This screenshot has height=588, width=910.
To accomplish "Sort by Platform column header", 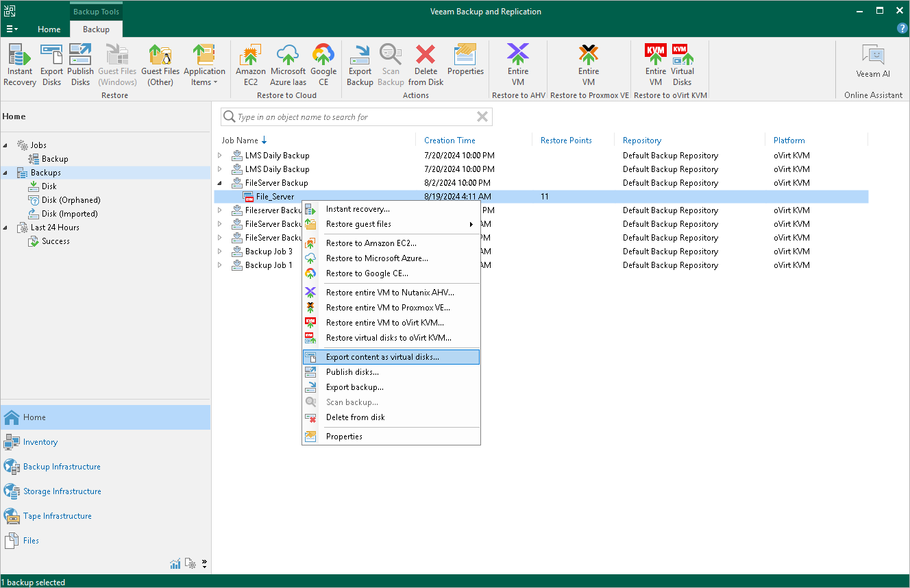I will click(x=789, y=140).
